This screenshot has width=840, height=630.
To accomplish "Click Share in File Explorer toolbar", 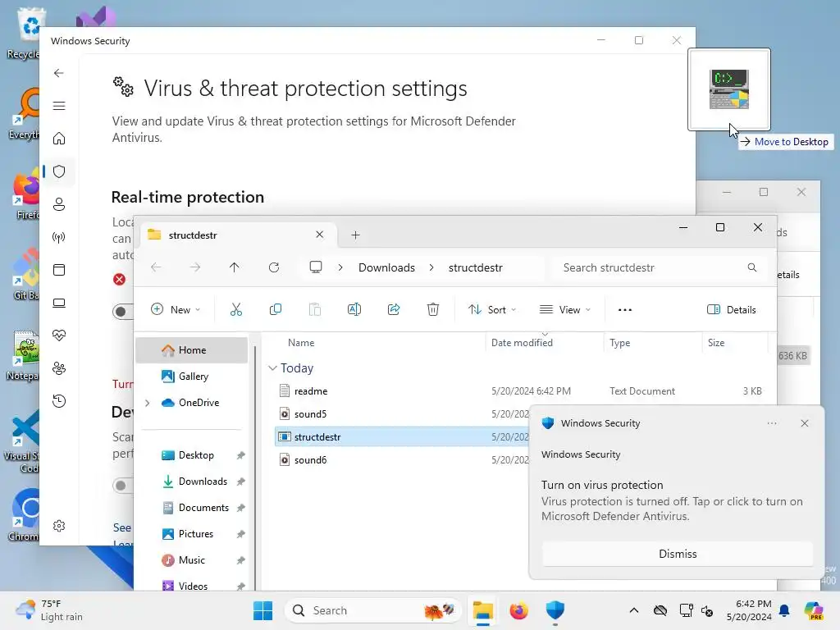I will click(394, 309).
